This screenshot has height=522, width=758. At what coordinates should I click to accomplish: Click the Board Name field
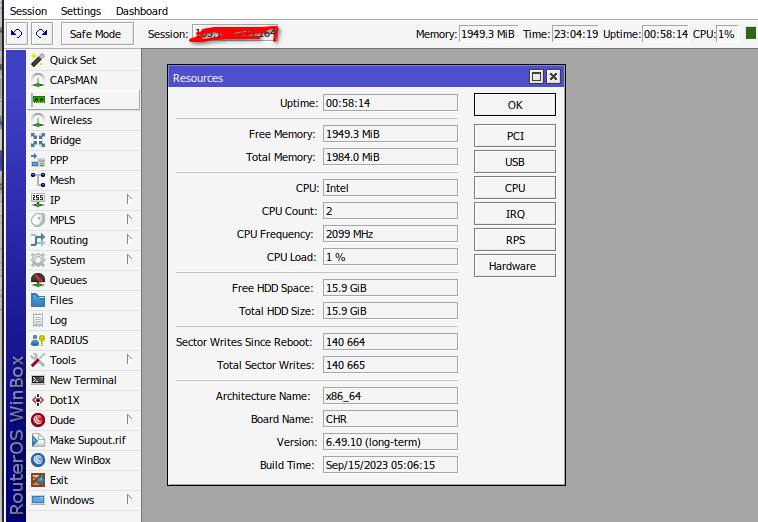click(390, 419)
